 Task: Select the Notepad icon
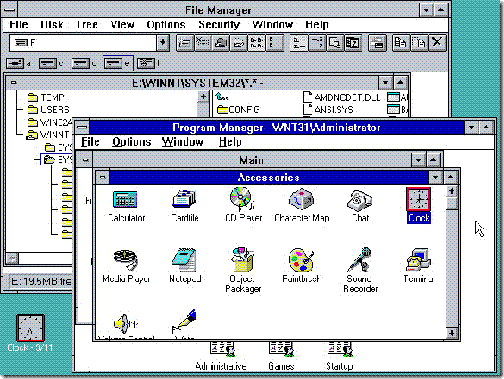(x=184, y=260)
